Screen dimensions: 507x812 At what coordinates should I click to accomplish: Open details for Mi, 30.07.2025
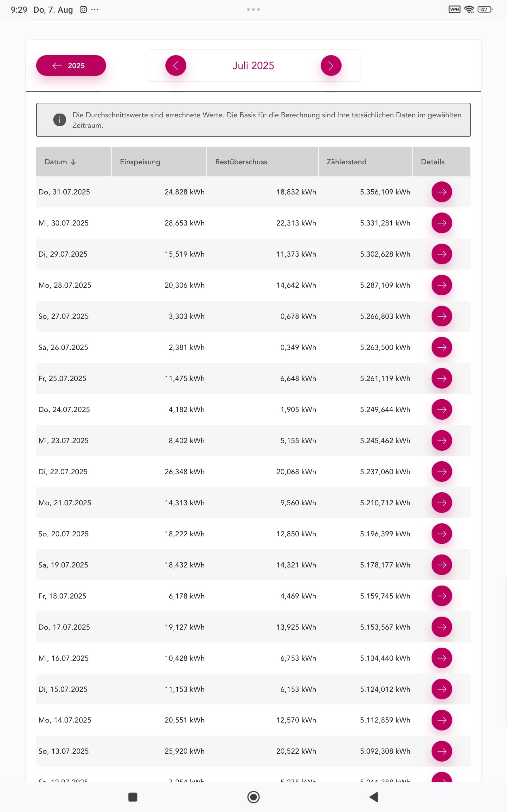click(441, 223)
